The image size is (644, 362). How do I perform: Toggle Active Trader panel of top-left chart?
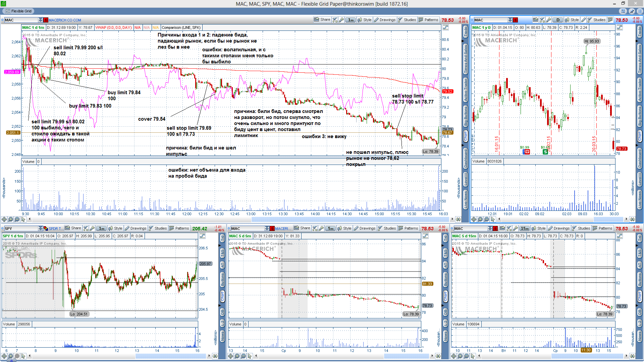[x=466, y=90]
